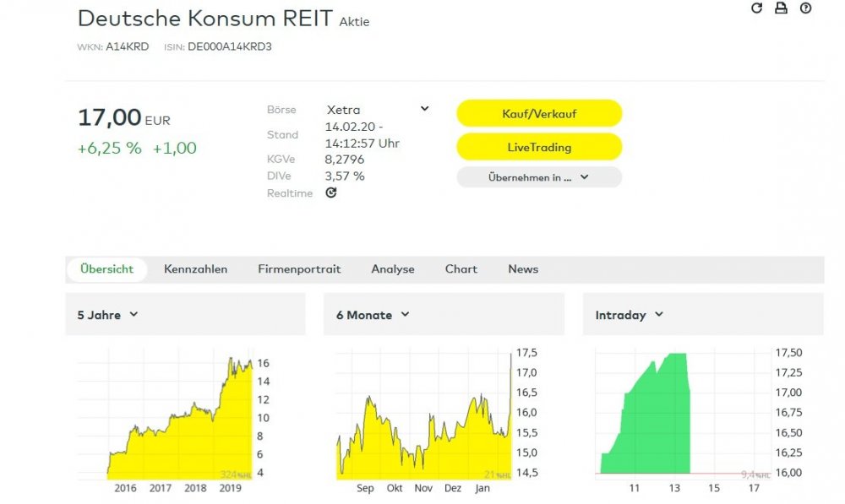Open the News tab
The height and width of the screenshot is (504, 845).
coord(522,268)
